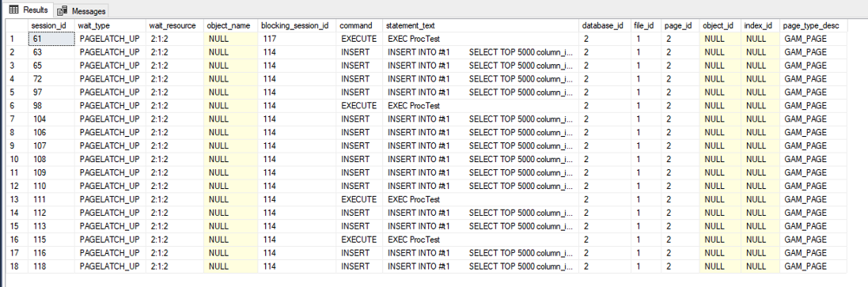The image size is (868, 287).
Task: Click the index_id column header
Action: point(760,25)
